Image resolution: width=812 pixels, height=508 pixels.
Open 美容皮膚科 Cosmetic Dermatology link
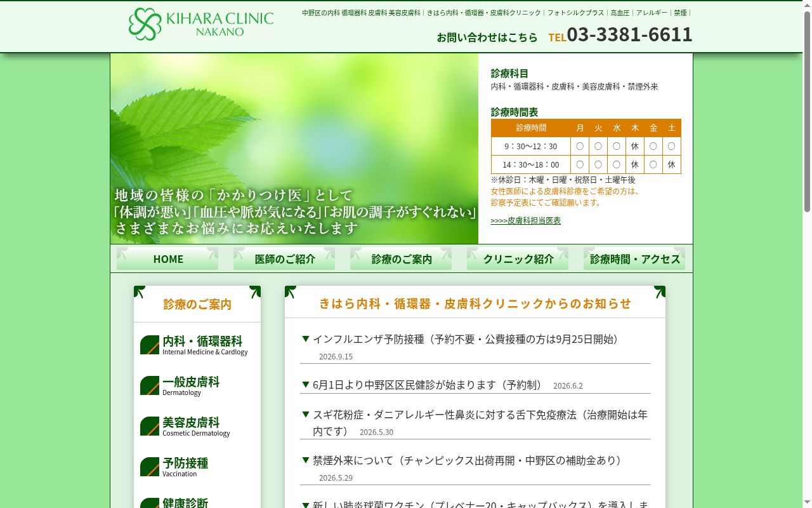pyautogui.click(x=196, y=426)
